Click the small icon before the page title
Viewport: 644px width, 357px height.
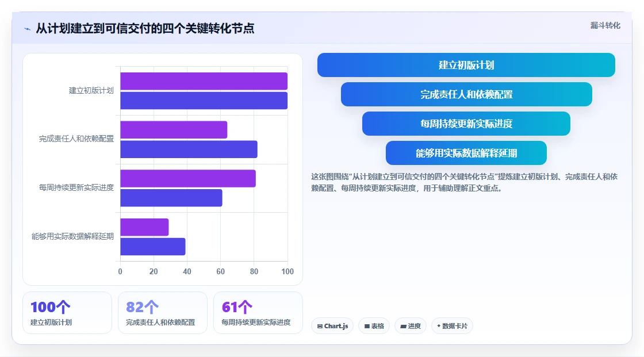point(28,29)
